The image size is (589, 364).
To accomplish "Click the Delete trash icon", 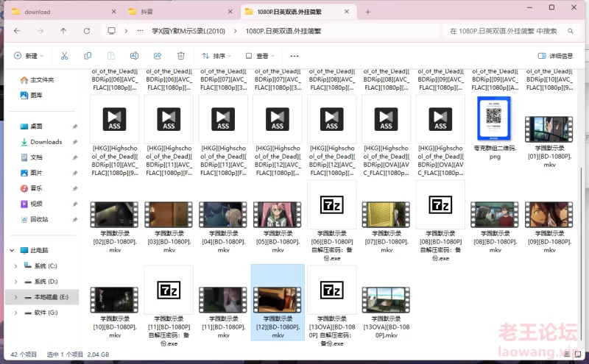I will pos(180,56).
